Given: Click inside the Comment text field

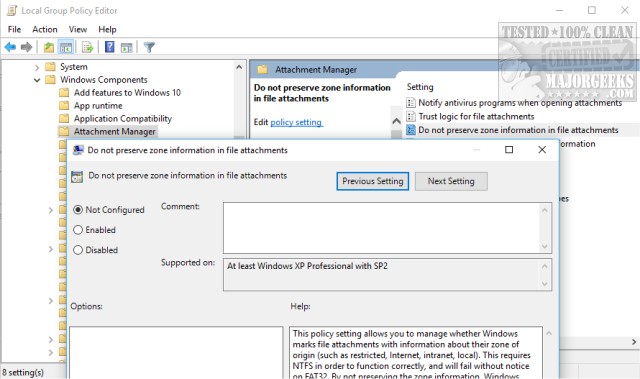Looking at the screenshot, I should point(382,228).
